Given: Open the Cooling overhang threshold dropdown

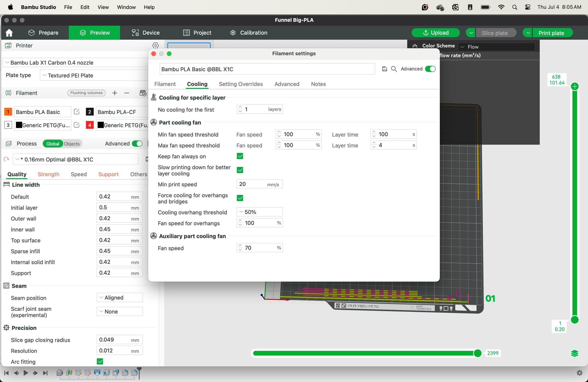Looking at the screenshot, I should [260, 212].
